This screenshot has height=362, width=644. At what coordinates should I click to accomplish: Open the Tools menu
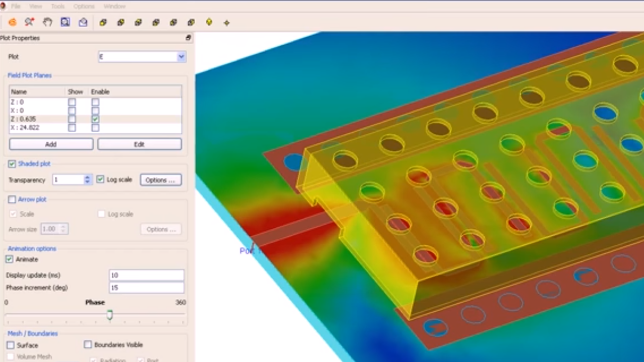click(58, 7)
